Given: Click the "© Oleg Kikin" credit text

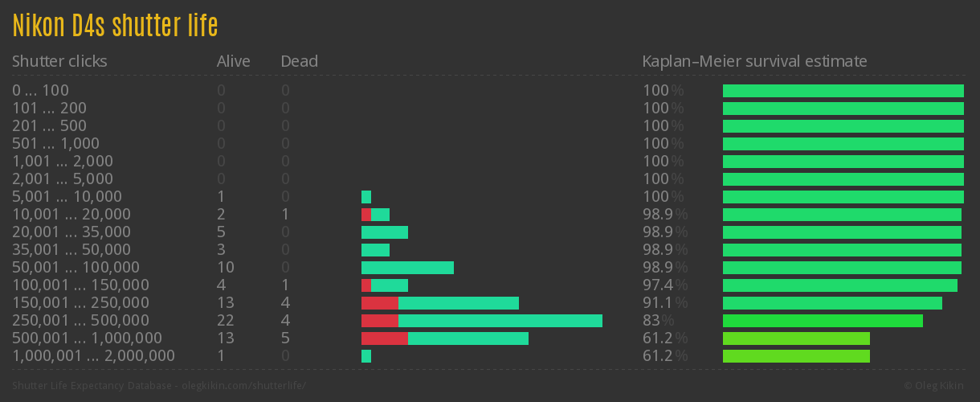Looking at the screenshot, I should point(935,386).
